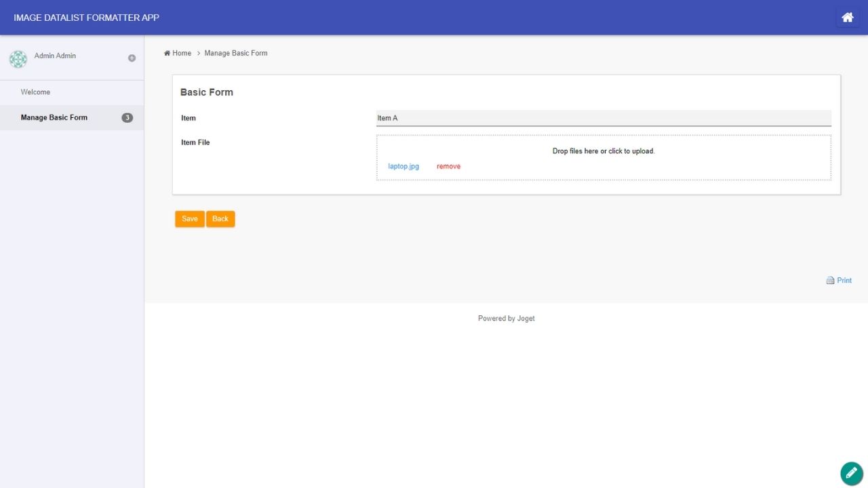Click the Admin Admin profile avatar
The height and width of the screenshot is (488, 868).
tap(18, 59)
